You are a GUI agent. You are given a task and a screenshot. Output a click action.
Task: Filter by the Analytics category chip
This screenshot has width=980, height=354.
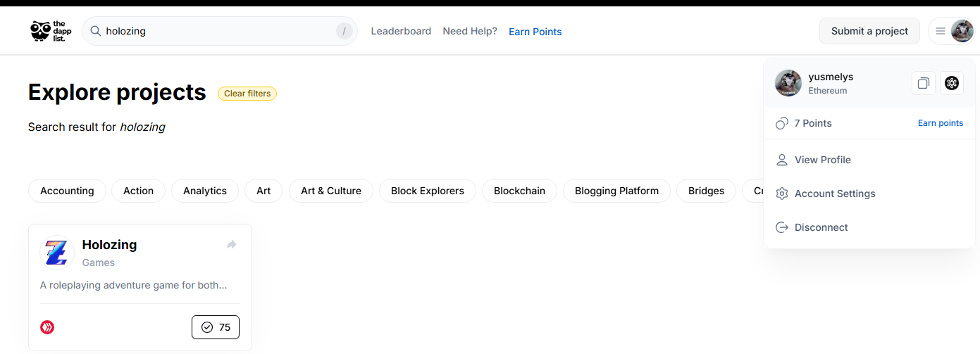pos(205,191)
